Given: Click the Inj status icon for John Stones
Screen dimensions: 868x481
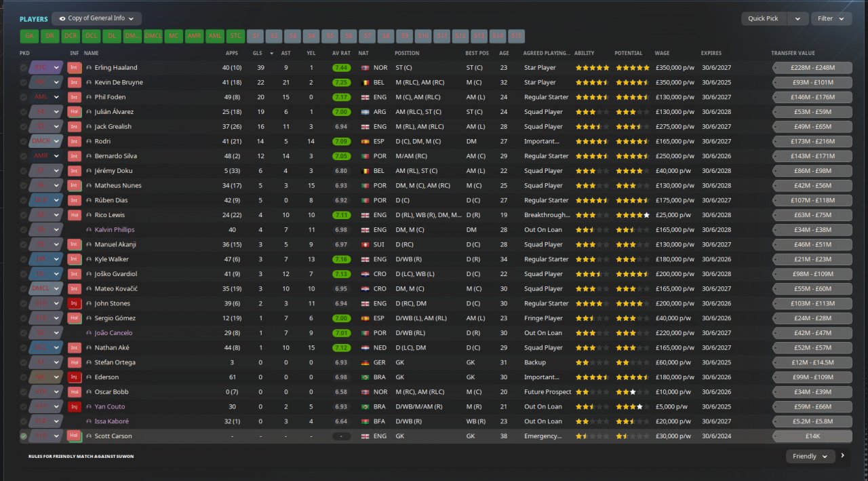Looking at the screenshot, I should click(75, 303).
